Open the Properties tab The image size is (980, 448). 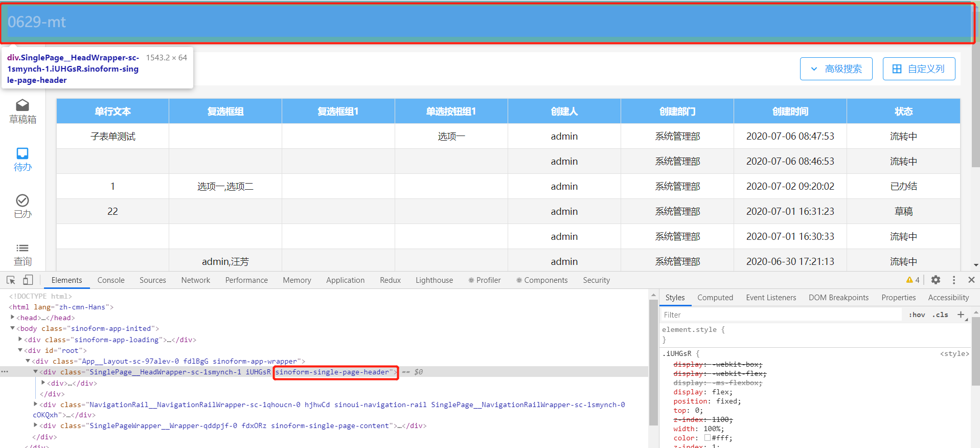[x=898, y=298]
